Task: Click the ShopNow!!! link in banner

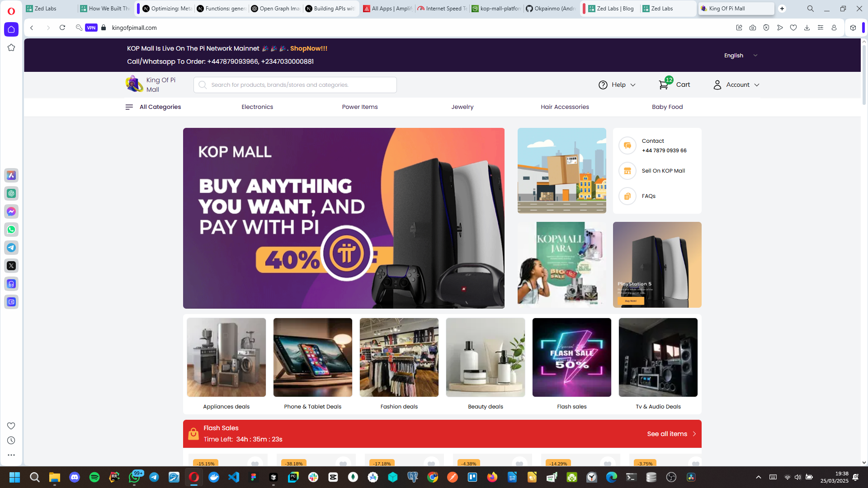Action: [x=309, y=48]
